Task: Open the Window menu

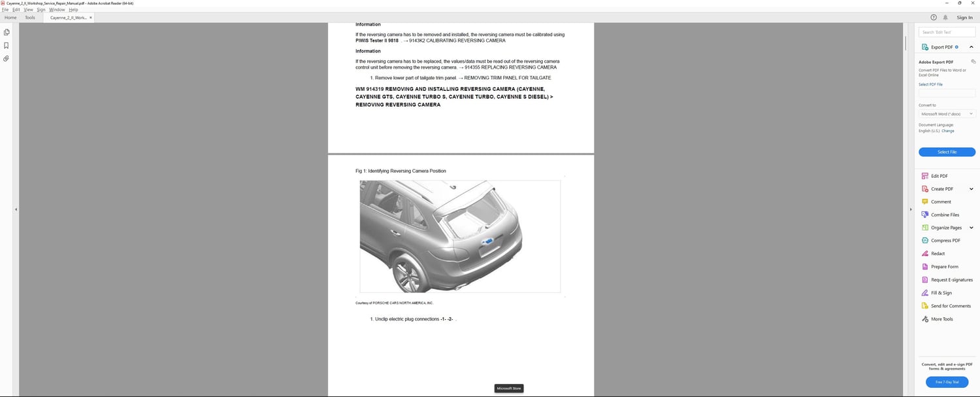Action: 57,10
